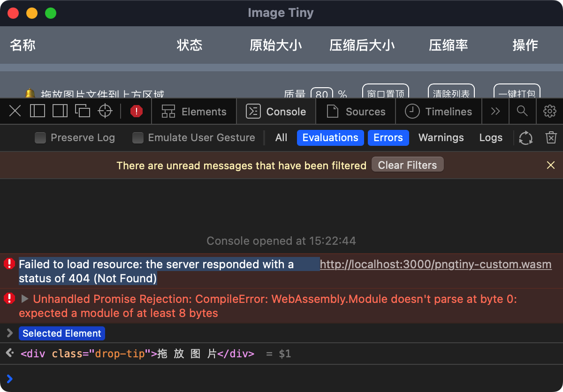Screen dimensions: 563x392
Task: Close the Web Inspector panel
Action: coord(15,111)
